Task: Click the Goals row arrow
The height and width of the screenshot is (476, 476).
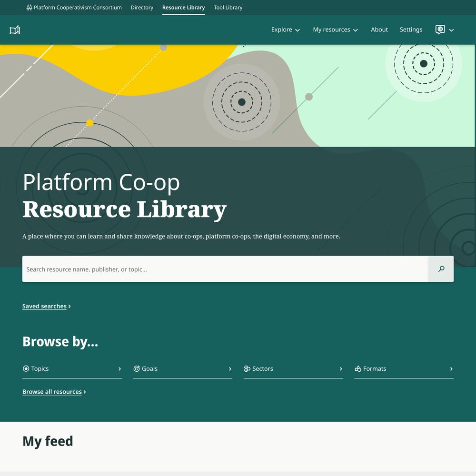Action: [x=230, y=369]
